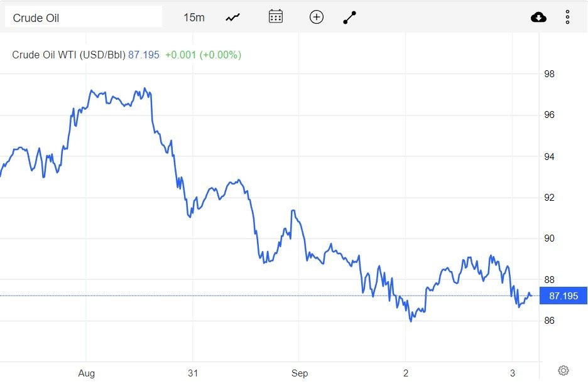
Task: Click the blue 87.195 value in header
Action: point(144,55)
